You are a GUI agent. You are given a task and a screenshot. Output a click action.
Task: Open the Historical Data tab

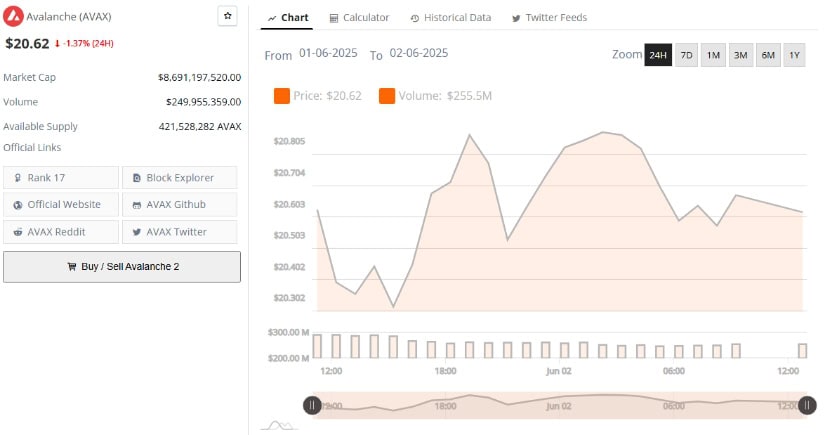450,18
